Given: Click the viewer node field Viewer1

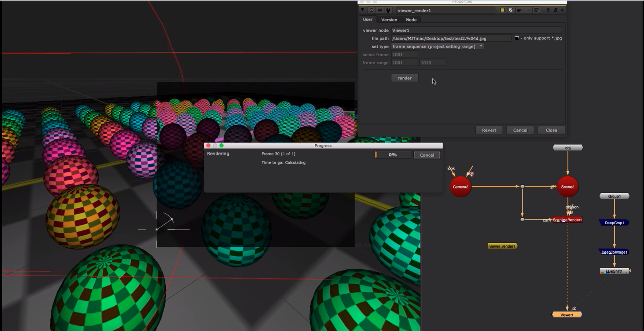Looking at the screenshot, I should pyautogui.click(x=476, y=30).
